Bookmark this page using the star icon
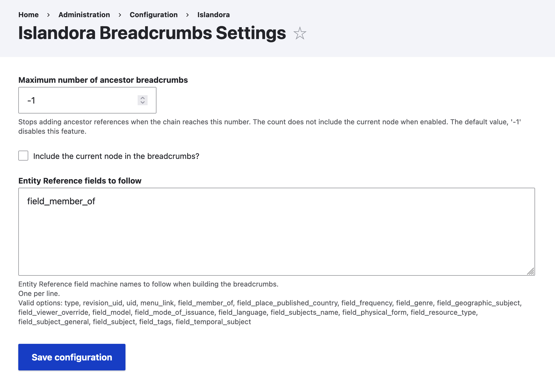Image resolution: width=555 pixels, height=392 pixels. (300, 33)
